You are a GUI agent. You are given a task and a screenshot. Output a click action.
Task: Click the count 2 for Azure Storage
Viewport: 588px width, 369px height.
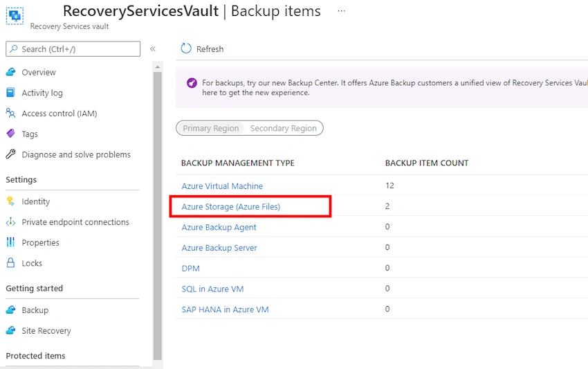[x=387, y=206]
